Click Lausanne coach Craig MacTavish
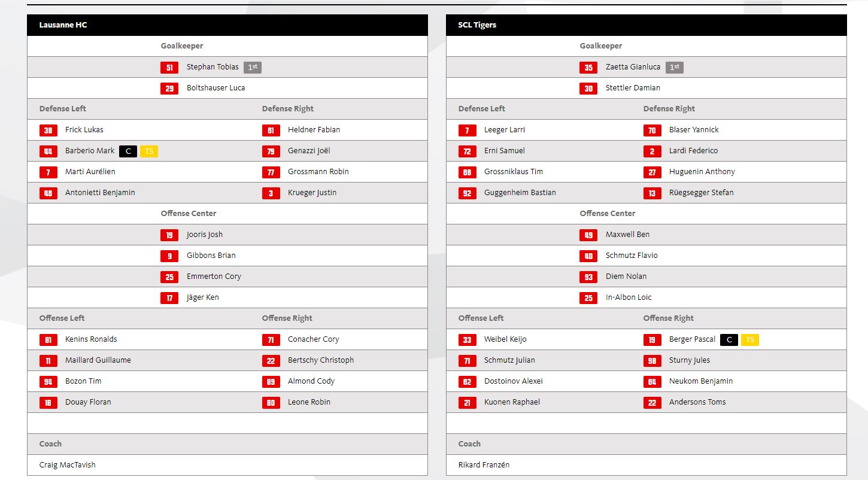Viewport: 868px width, 480px height. pyautogui.click(x=68, y=465)
